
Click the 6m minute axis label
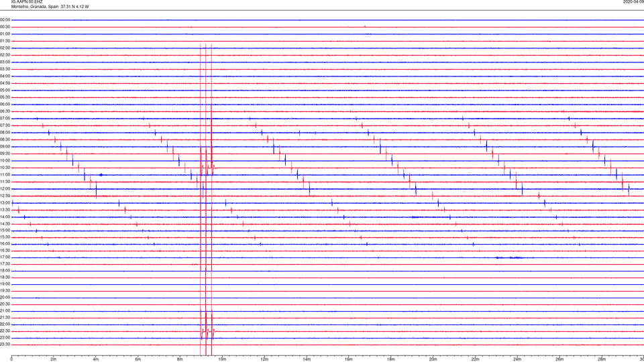coord(138,359)
